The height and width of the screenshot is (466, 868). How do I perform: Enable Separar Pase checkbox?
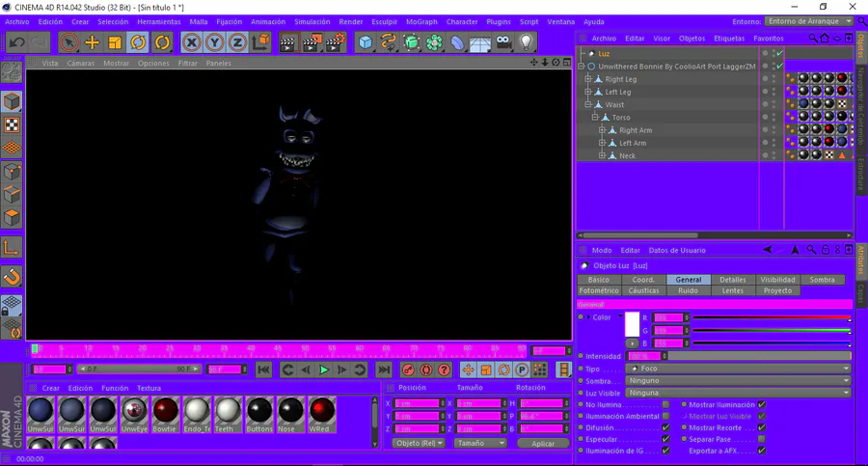(x=762, y=439)
